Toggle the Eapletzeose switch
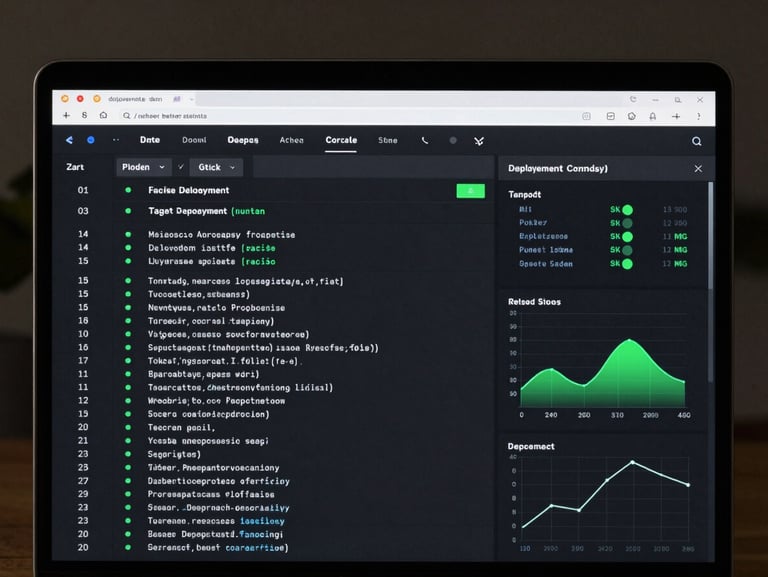 tap(627, 237)
